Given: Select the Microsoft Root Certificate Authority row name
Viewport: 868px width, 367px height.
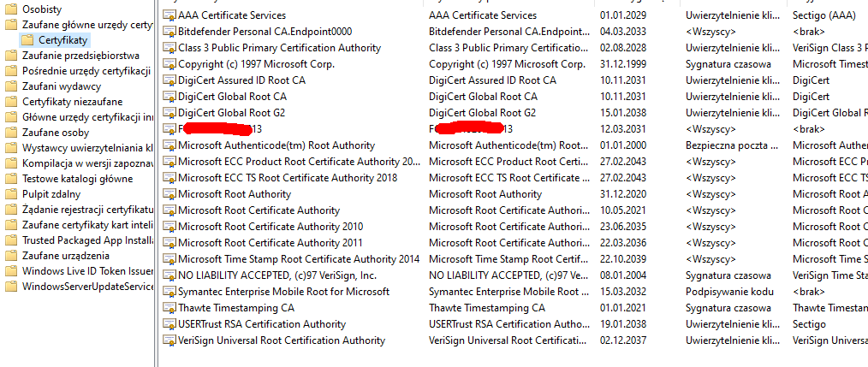Looking at the screenshot, I should 259,210.
